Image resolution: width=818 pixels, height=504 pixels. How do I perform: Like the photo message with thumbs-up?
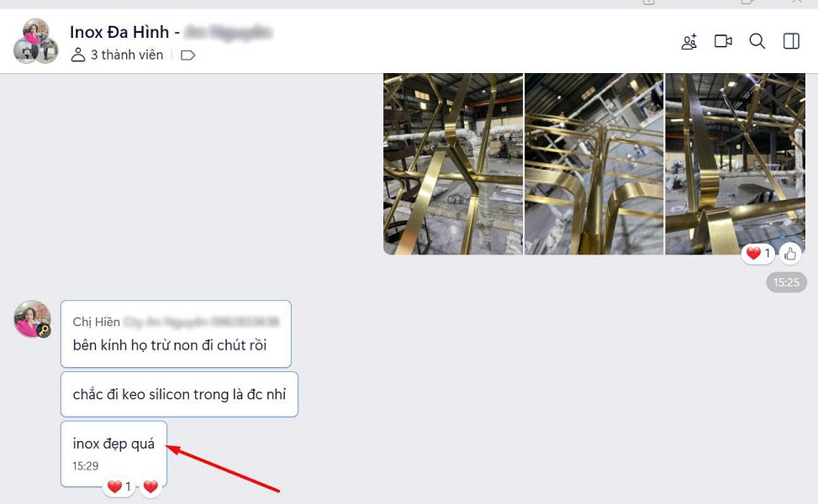790,254
